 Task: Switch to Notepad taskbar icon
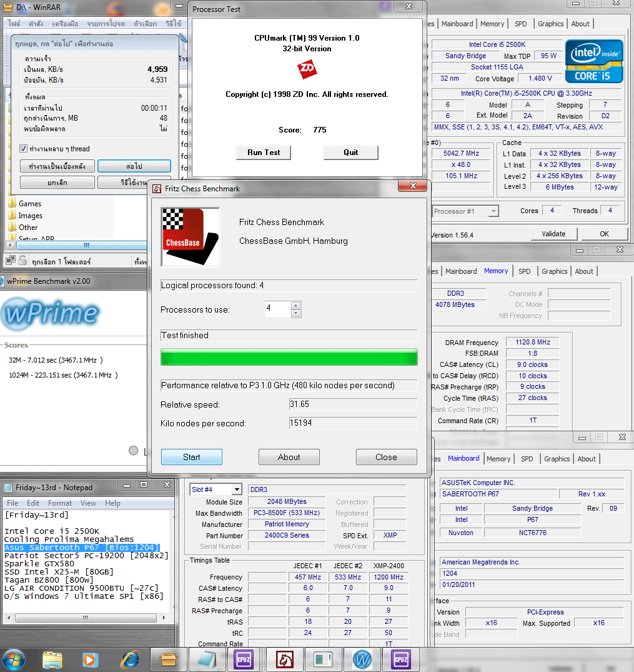[x=207, y=660]
